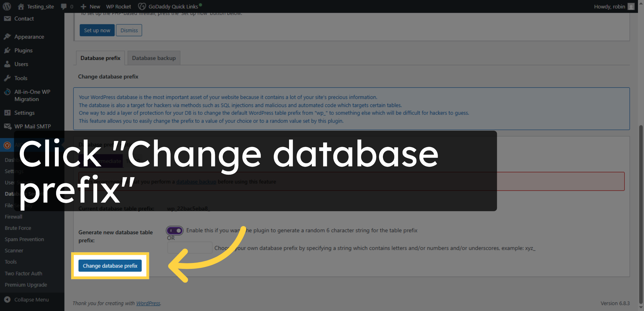Screen dimensions: 644x311
Task: Select Firewall in the security sidebar
Action: [13, 217]
